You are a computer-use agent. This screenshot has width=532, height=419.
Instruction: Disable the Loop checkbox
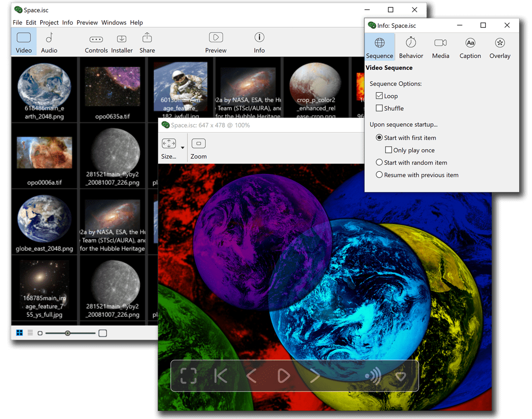pyautogui.click(x=379, y=96)
